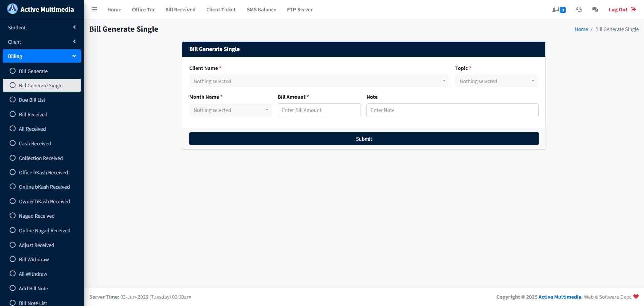Open FTP Server in top navigation
Image resolution: width=644 pixels, height=306 pixels.
pos(300,9)
